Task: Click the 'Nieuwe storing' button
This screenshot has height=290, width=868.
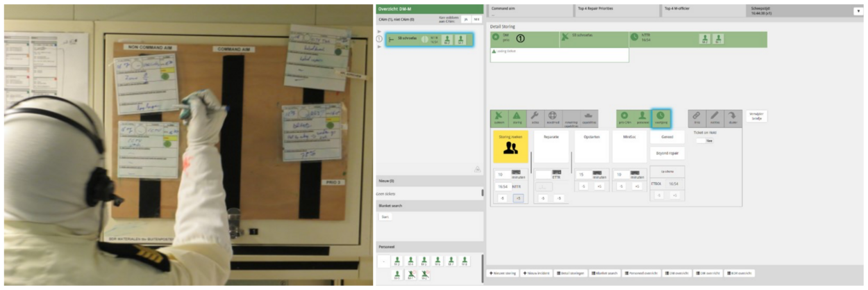Action: pos(502,273)
